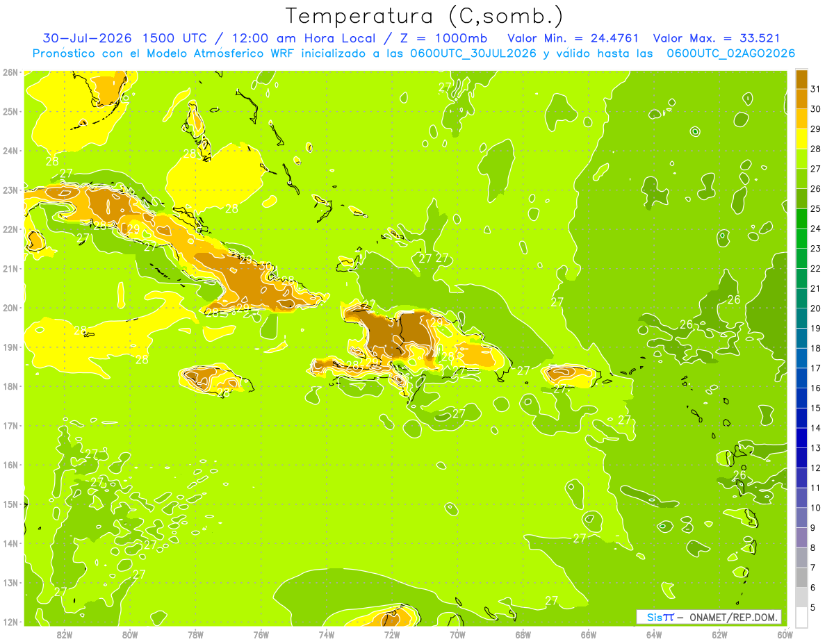Viewport: 834px width, 644px height.
Task: Click the '82W' longitude axis label
Action: click(65, 634)
